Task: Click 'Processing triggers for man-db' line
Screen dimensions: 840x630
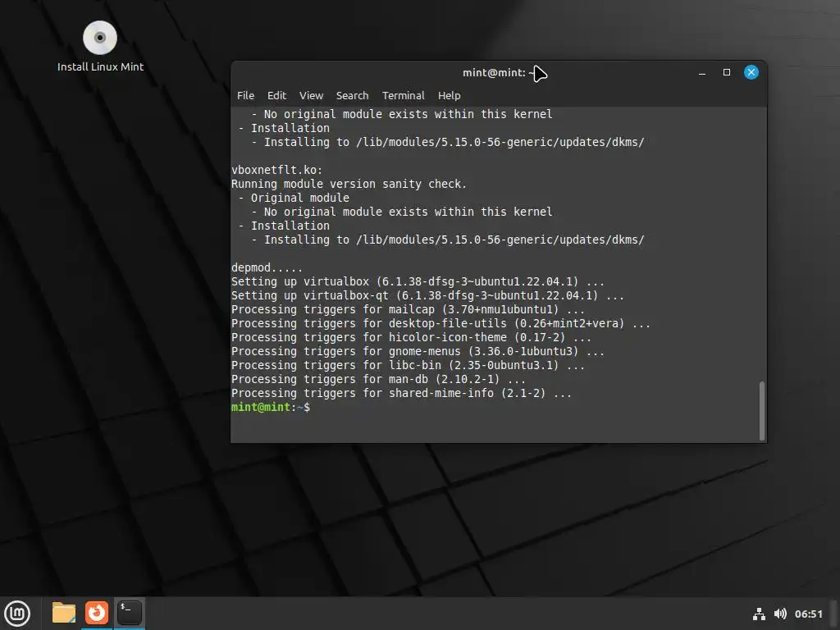Action: point(378,379)
